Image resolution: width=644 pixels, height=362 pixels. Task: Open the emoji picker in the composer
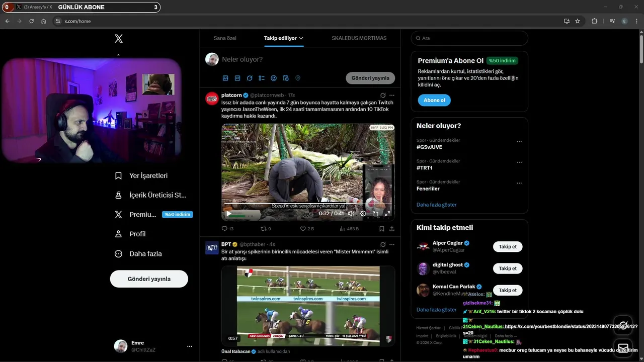274,78
